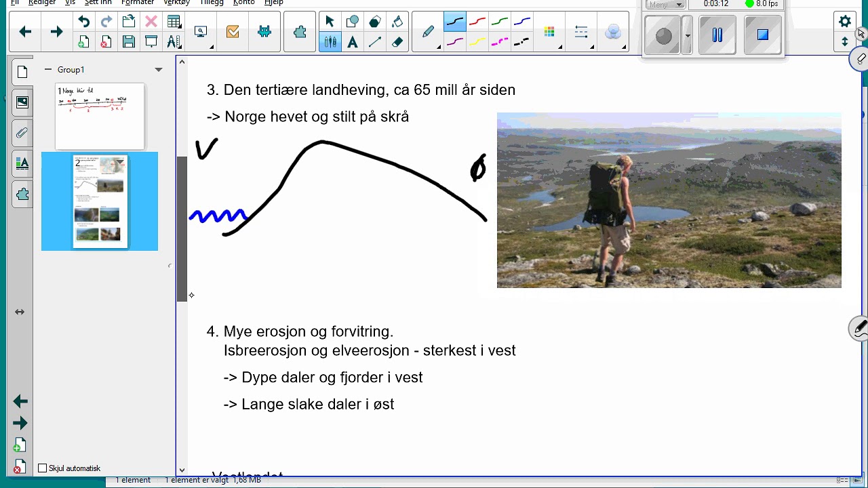This screenshot has height=488, width=868.
Task: Select the Eraser tool
Action: [397, 42]
